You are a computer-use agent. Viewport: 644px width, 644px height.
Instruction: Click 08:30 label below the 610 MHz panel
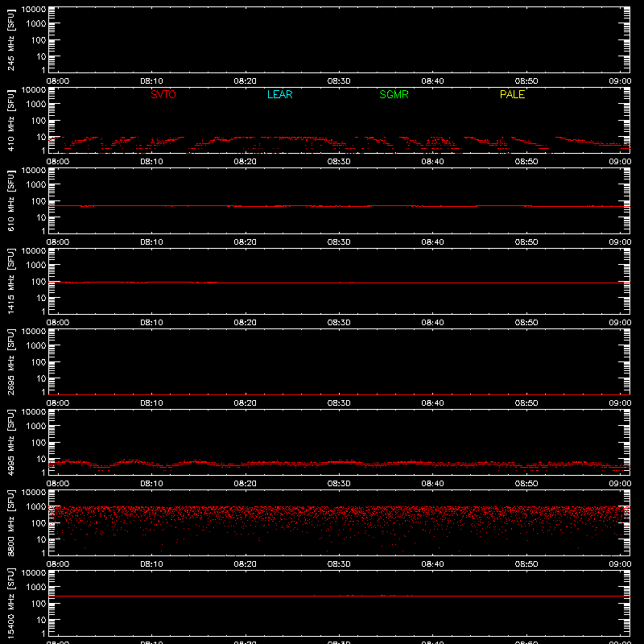pos(339,242)
